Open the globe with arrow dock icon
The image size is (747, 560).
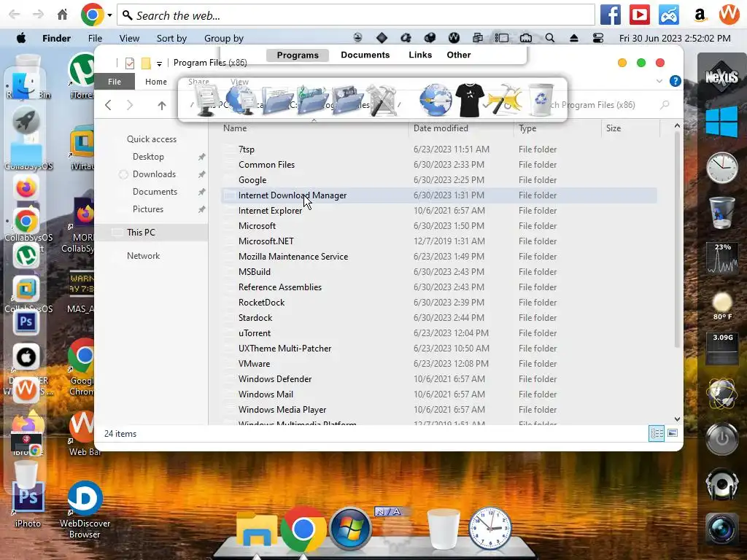point(436,100)
